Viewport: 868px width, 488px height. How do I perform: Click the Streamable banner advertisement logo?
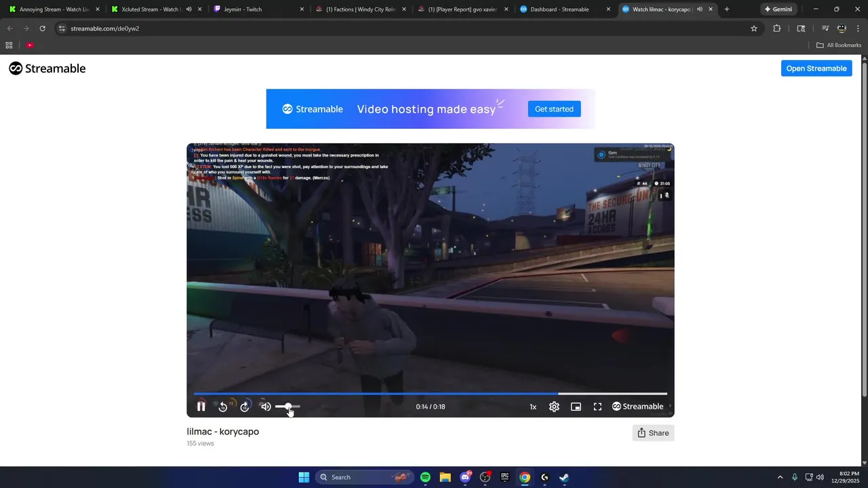tap(313, 109)
